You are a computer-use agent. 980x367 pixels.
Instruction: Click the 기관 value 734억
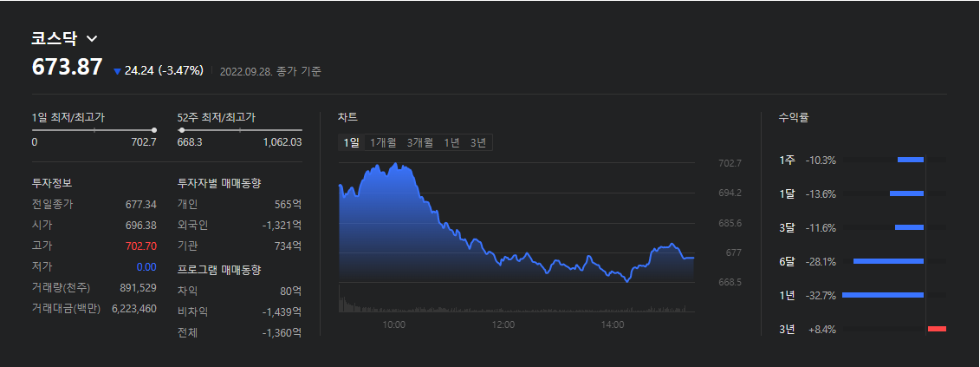[289, 246]
